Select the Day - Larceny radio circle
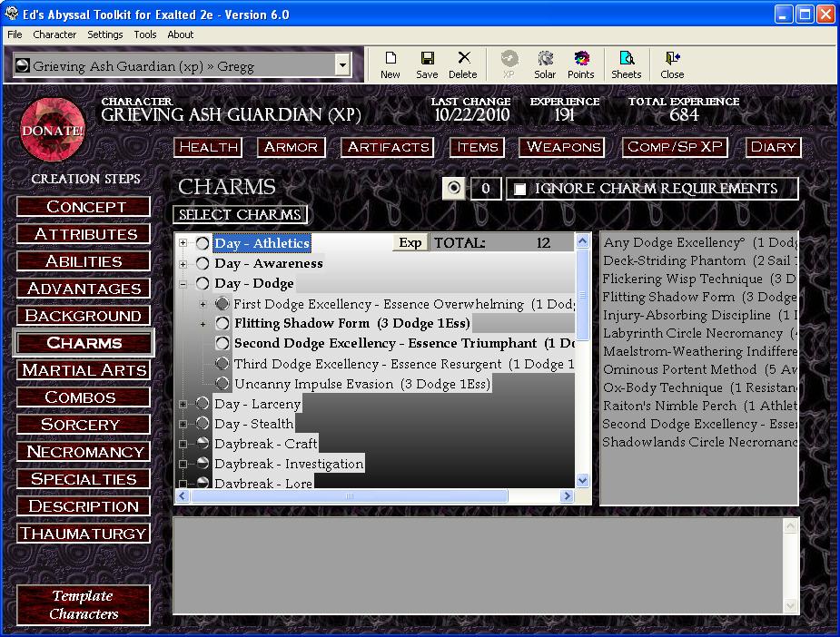840x637 pixels. [203, 404]
